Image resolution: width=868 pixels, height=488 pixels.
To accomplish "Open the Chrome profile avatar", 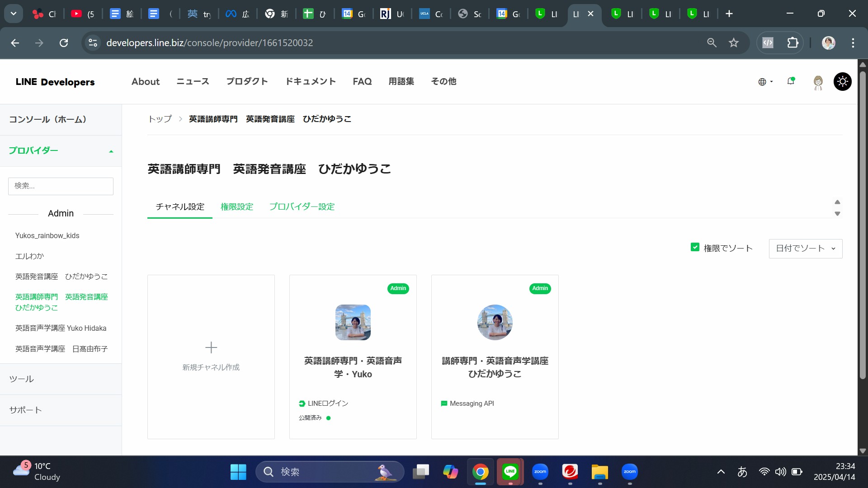I will [x=828, y=43].
